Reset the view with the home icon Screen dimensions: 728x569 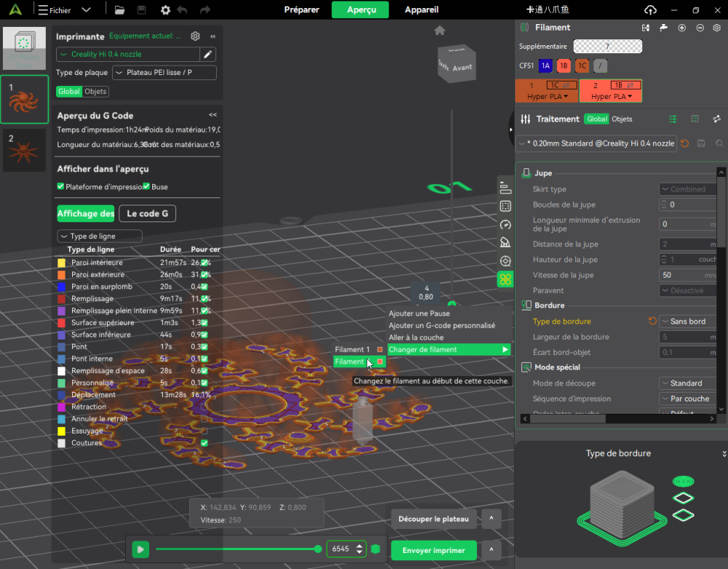pyautogui.click(x=440, y=31)
